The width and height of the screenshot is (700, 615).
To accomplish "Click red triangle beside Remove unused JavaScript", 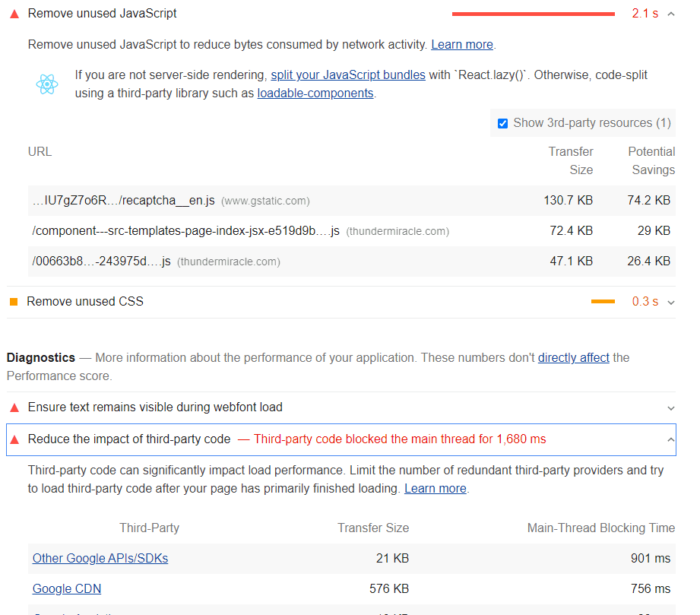I will click(14, 14).
